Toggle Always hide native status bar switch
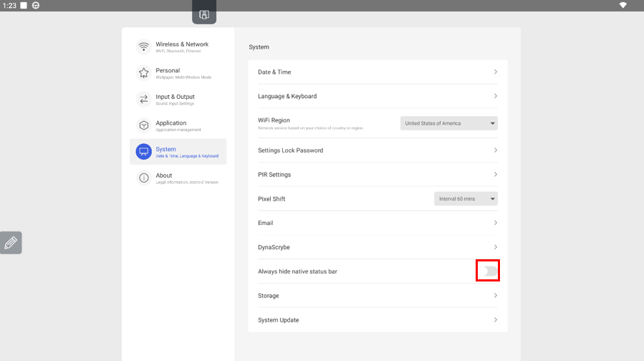The image size is (644, 361). click(x=488, y=271)
